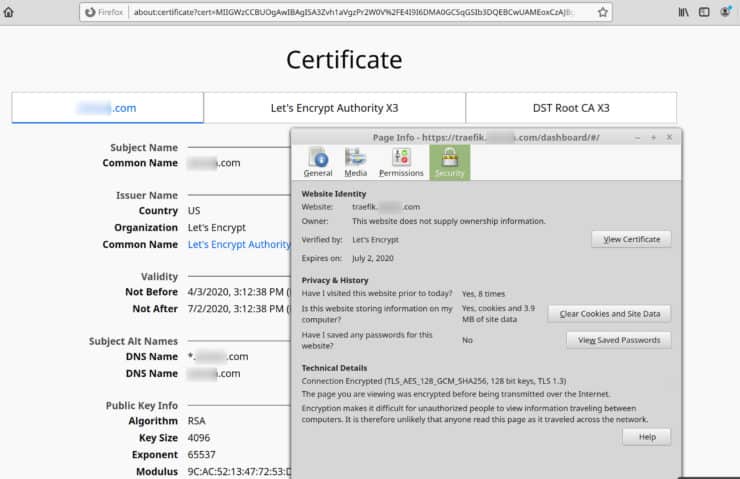
Task: Show sidebars using the sidebar icon
Action: coord(704,12)
